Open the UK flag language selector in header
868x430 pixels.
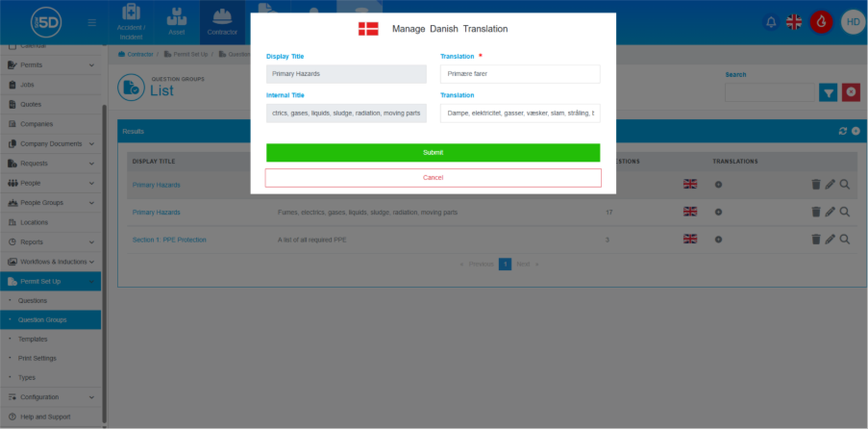794,22
